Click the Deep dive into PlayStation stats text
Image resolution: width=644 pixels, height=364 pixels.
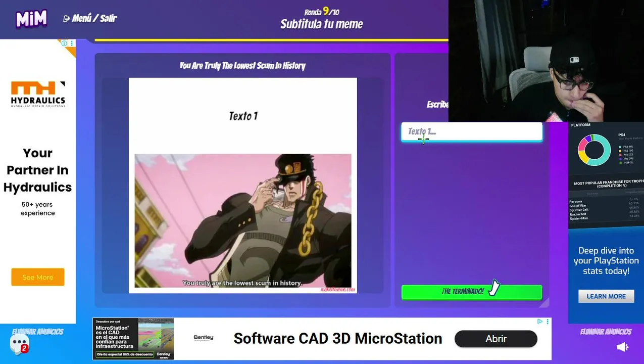[x=606, y=261]
